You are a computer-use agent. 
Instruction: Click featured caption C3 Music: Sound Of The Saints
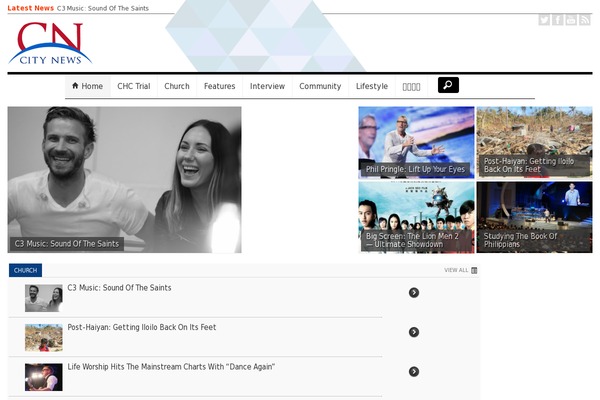click(67, 243)
